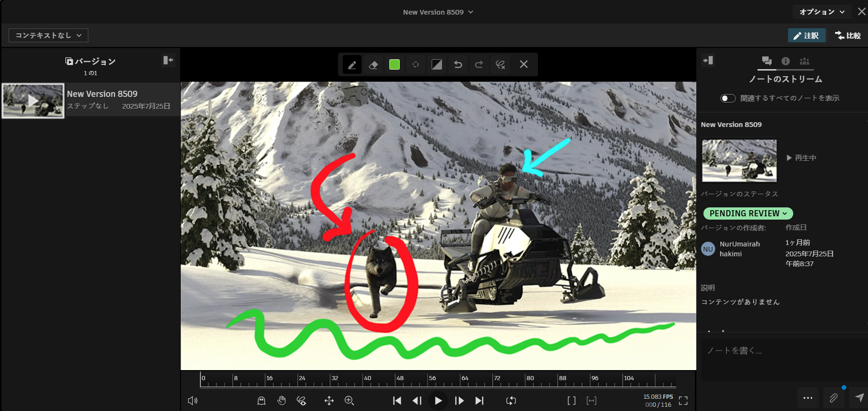This screenshot has width=868, height=411.
Task: Send the note with arrow icon
Action: point(859,398)
